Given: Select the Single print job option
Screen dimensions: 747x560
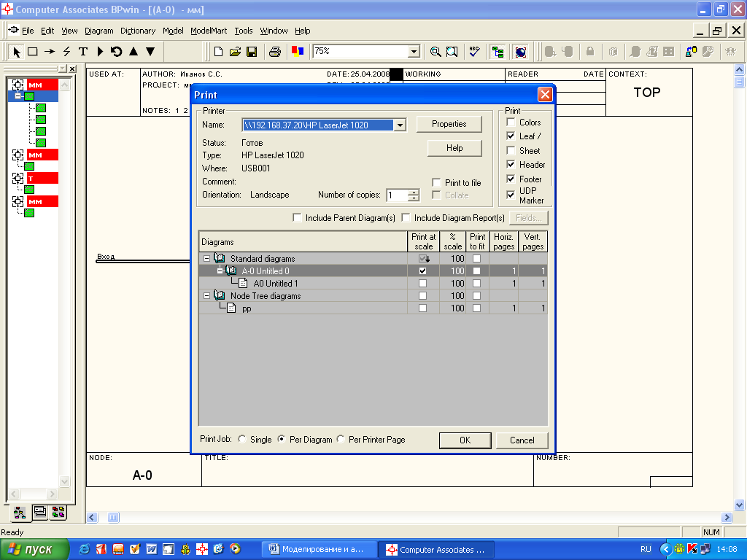Looking at the screenshot, I should point(242,439).
